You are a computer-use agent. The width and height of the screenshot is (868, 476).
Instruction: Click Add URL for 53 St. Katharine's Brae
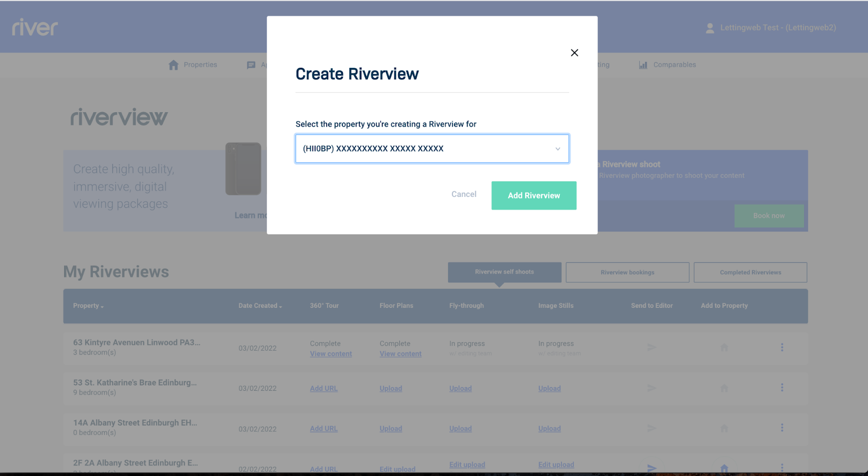[324, 389]
